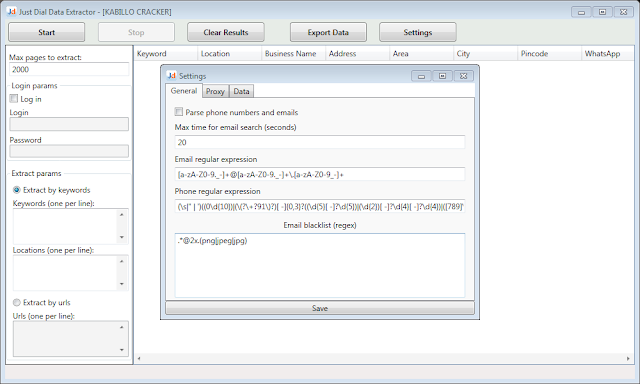
Task: Maximize the Just Dial Data Extractor window
Action: point(602,12)
